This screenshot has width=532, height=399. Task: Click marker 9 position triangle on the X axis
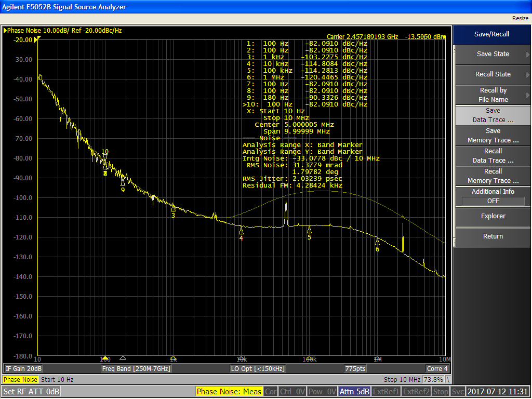click(123, 358)
